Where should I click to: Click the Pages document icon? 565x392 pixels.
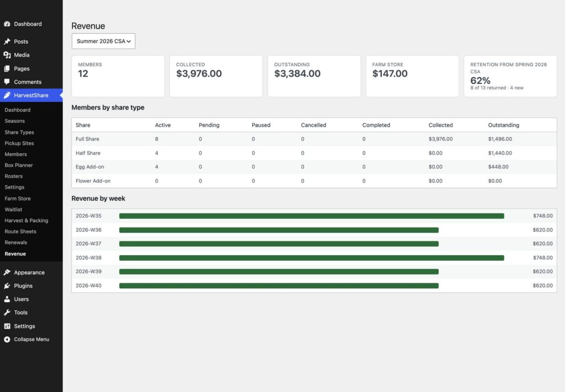pos(7,68)
